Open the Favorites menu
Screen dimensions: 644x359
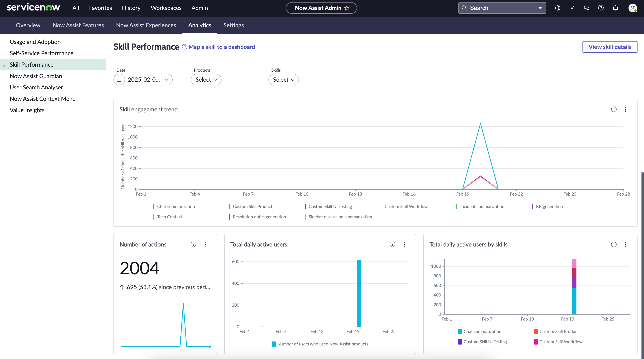click(x=100, y=8)
